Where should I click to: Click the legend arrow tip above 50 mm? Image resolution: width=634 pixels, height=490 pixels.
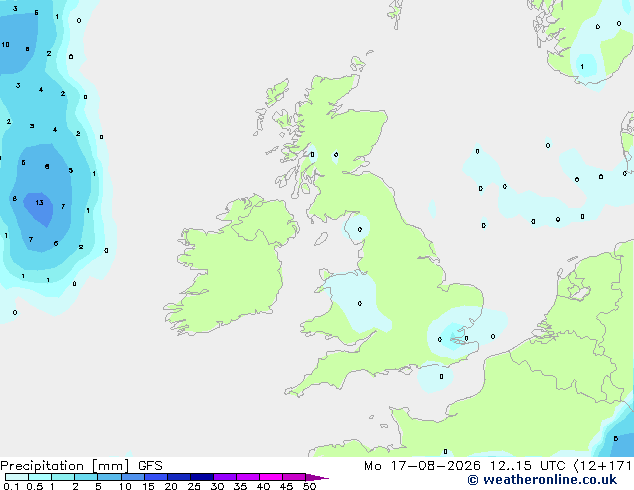click(x=317, y=477)
